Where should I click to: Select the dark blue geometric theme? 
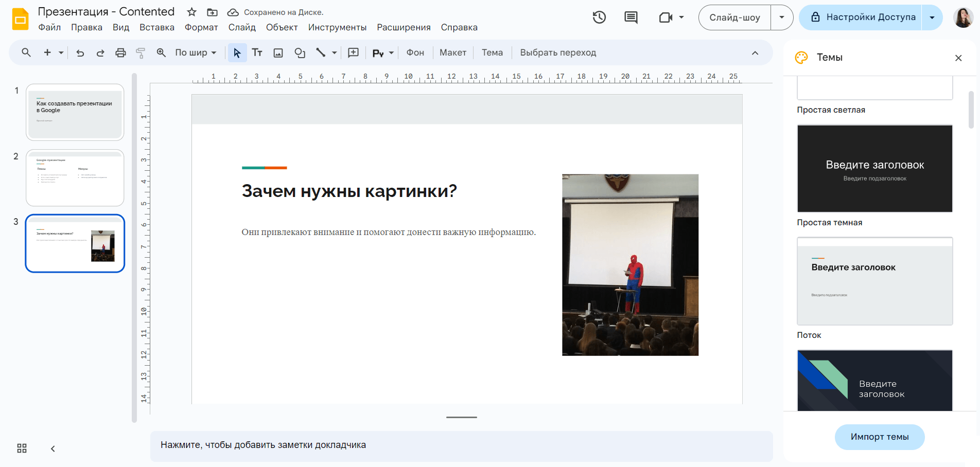pyautogui.click(x=874, y=381)
